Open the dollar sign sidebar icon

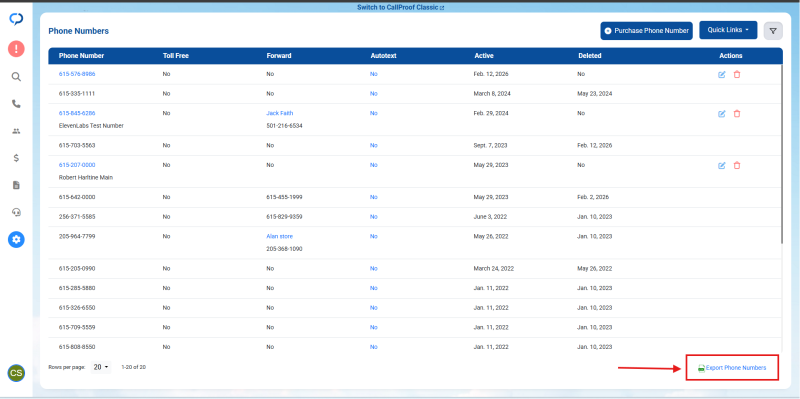point(16,158)
